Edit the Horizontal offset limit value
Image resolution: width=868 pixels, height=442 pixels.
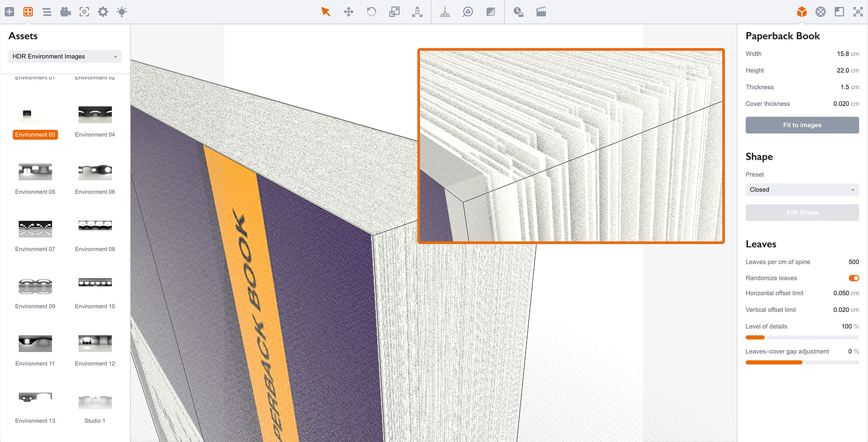click(x=841, y=293)
